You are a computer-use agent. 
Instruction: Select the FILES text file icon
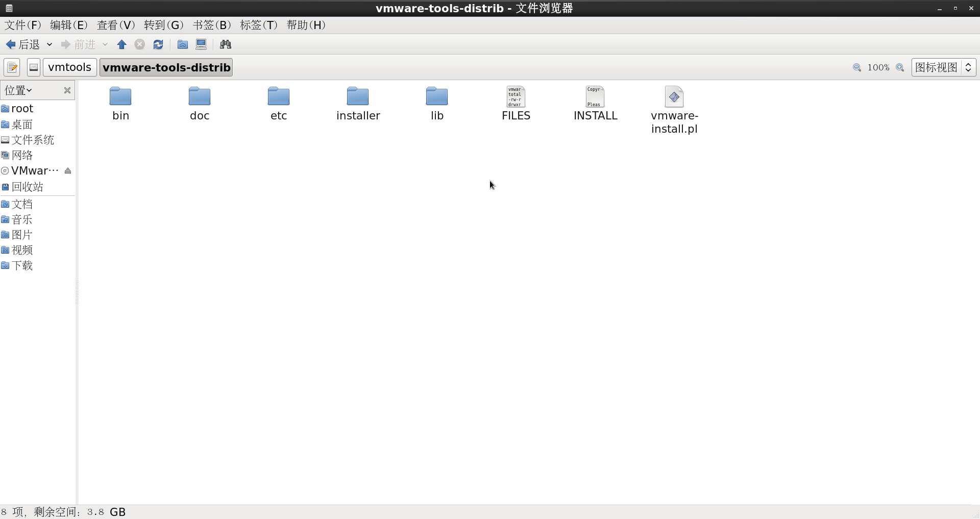coord(516,96)
